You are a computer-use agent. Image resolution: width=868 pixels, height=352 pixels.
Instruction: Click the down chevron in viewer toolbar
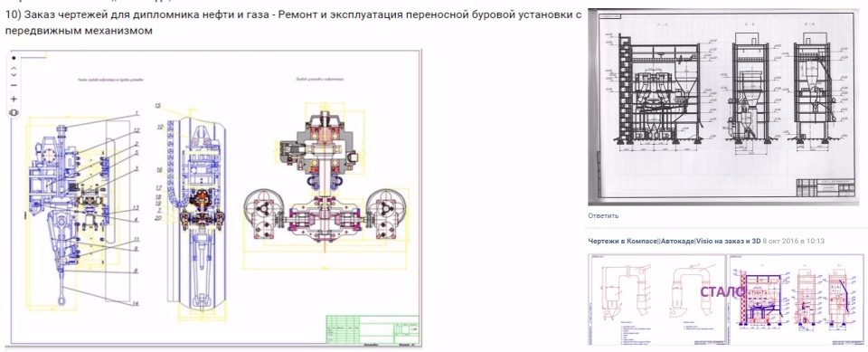click(14, 74)
